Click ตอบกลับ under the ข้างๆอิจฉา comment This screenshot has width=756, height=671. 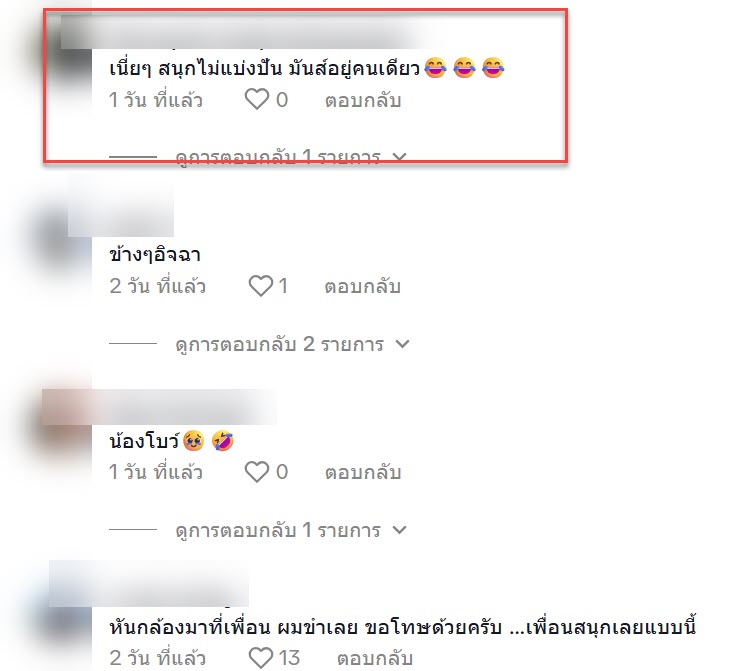pos(363,286)
